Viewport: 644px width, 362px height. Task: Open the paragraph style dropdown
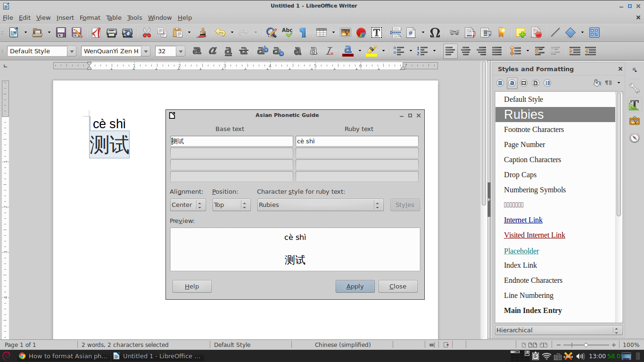pyautogui.click(x=72, y=51)
